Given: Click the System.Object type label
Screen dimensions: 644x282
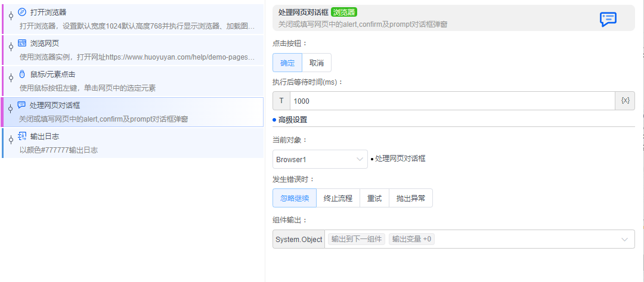Looking at the screenshot, I should (299, 239).
